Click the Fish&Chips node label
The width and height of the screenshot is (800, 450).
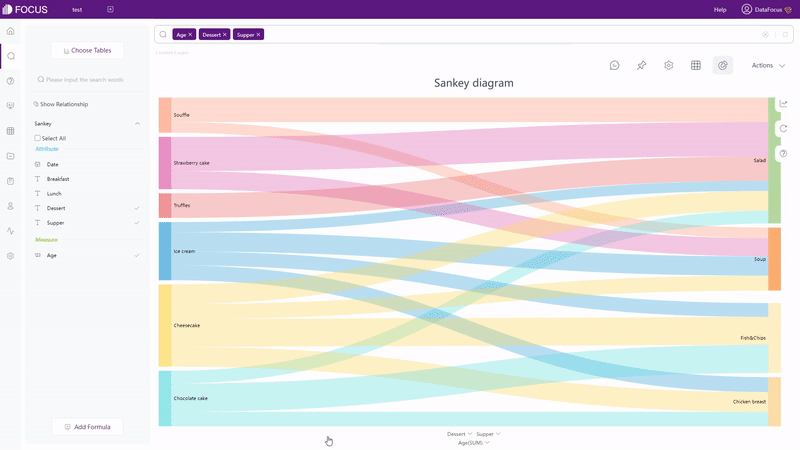753,338
